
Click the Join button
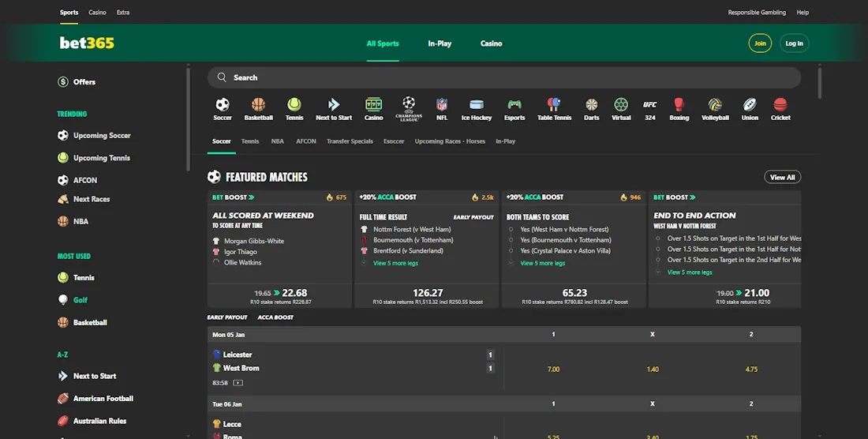click(760, 43)
